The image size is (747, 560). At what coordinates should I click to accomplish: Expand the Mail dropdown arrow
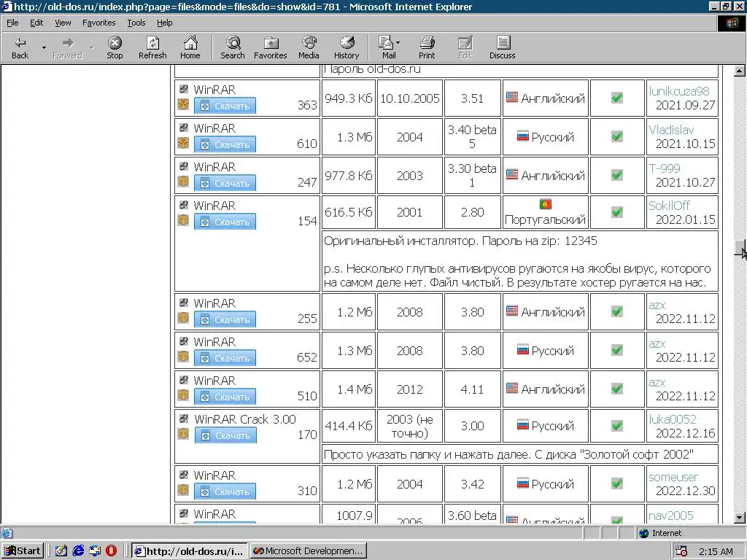pyautogui.click(x=398, y=43)
